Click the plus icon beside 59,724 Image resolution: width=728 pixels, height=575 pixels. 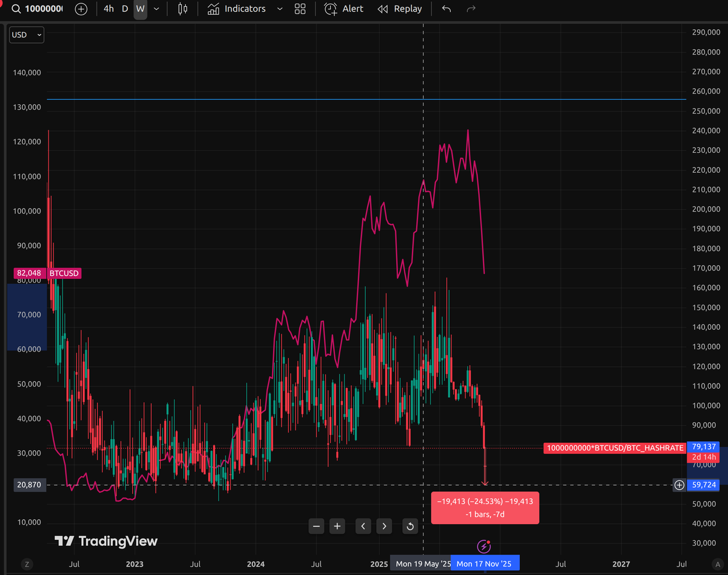pyautogui.click(x=679, y=485)
